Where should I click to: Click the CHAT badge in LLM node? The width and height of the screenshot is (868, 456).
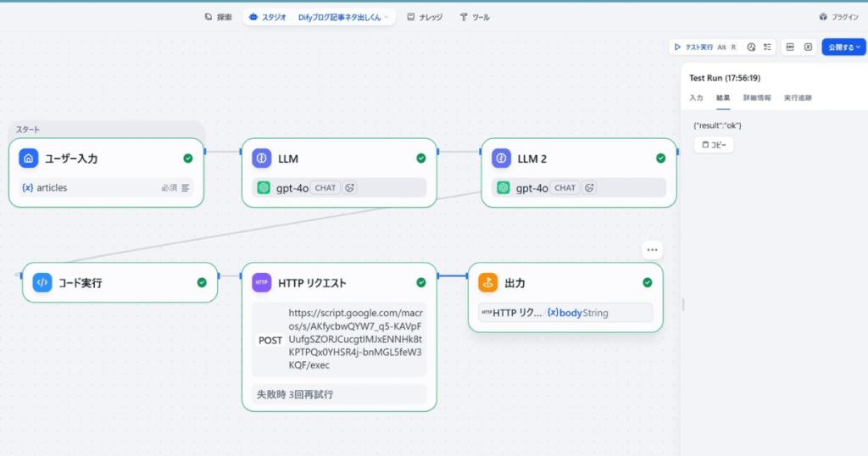pyautogui.click(x=325, y=188)
